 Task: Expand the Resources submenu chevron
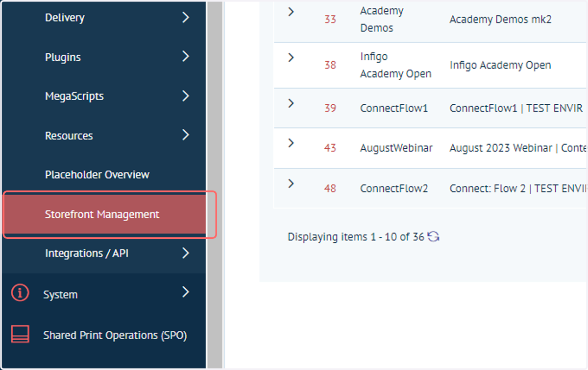click(x=185, y=135)
